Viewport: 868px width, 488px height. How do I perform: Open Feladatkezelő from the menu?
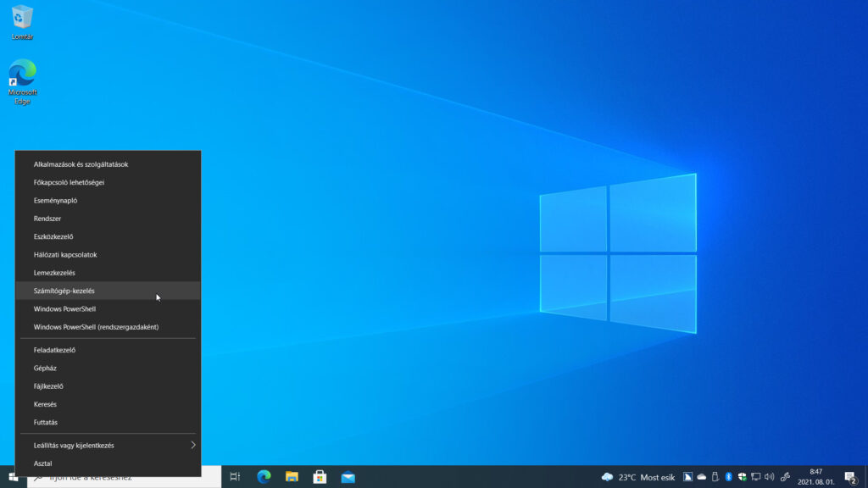[x=108, y=350]
